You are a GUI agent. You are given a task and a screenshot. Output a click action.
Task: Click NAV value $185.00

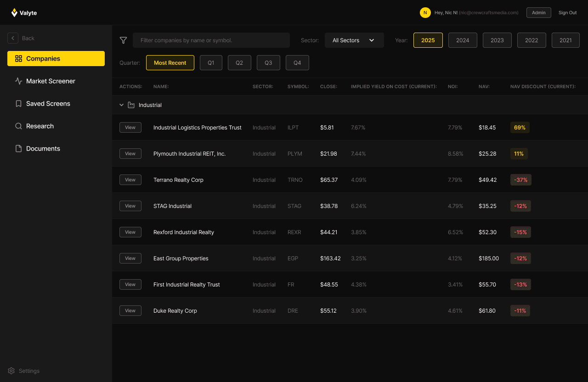point(489,258)
